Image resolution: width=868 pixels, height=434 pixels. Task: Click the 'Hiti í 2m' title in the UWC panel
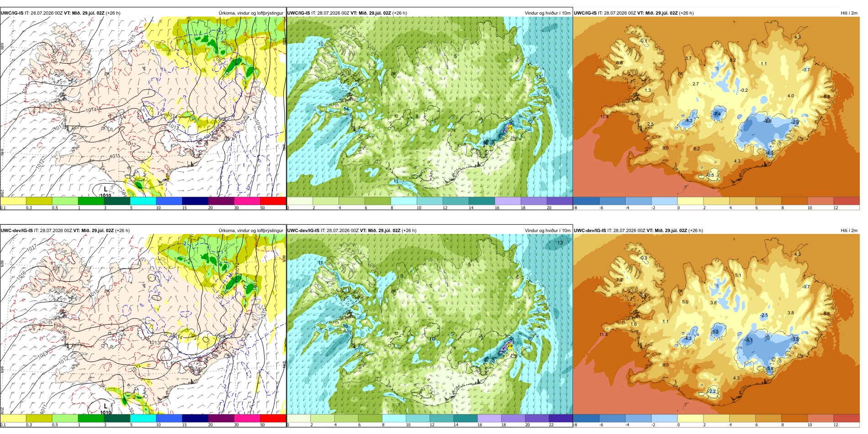(849, 13)
